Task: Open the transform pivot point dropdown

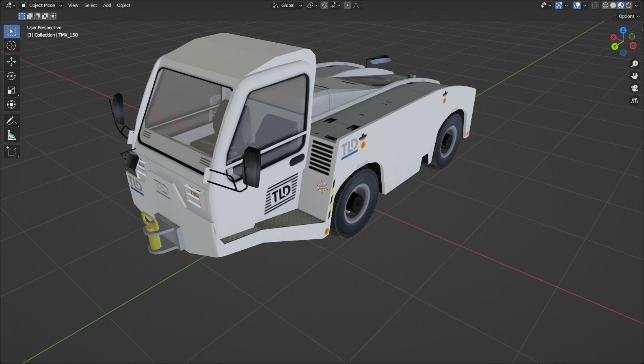Action: coord(312,5)
